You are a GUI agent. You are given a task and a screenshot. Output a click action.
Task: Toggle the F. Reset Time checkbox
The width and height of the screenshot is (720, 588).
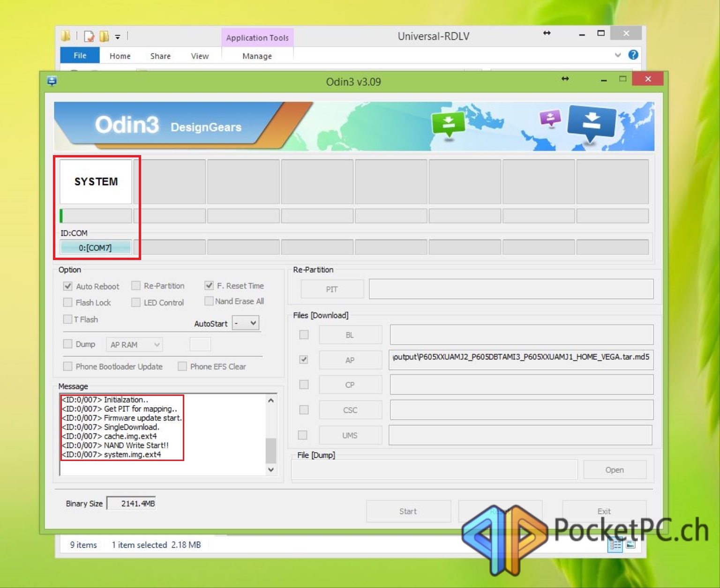[x=209, y=285]
